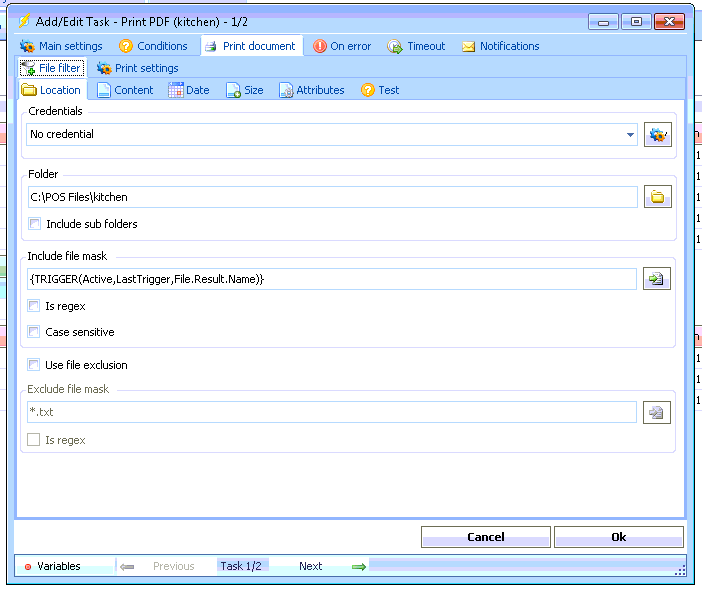This screenshot has width=702, height=592.
Task: Enable Include sub folders checkbox
Action: pyautogui.click(x=36, y=224)
